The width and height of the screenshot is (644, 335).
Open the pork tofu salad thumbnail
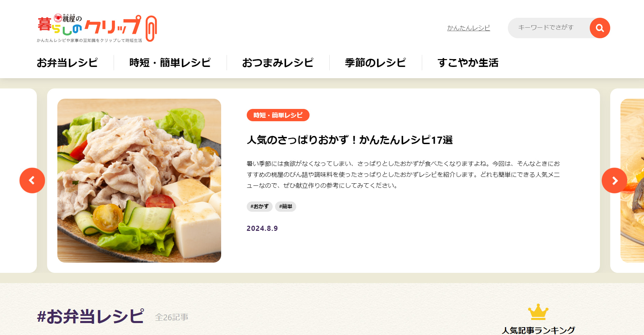click(x=139, y=181)
